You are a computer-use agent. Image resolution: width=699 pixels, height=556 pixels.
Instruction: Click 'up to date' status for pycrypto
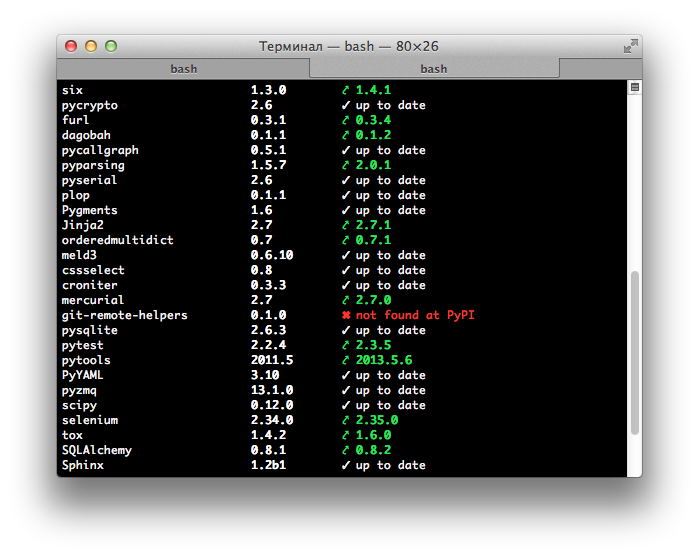point(391,106)
